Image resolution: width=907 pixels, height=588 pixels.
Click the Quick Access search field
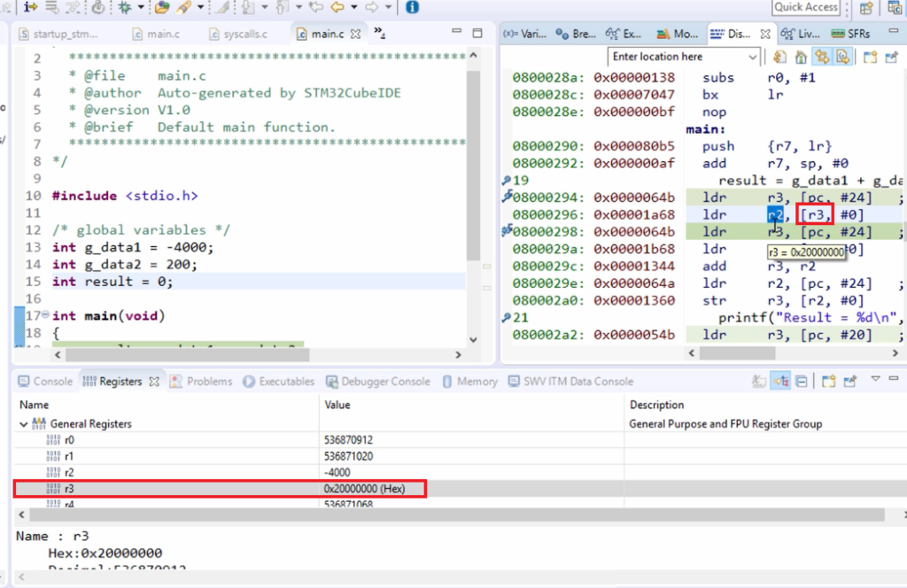806,7
